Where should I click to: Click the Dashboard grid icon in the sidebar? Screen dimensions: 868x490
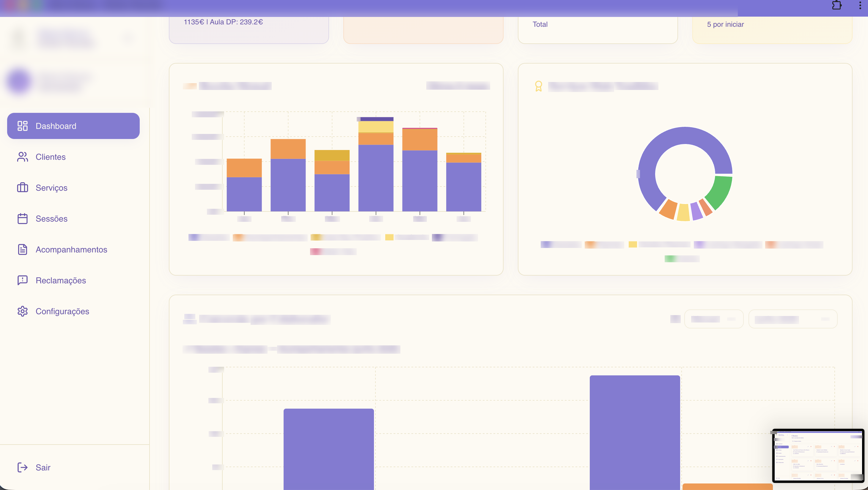(x=23, y=126)
